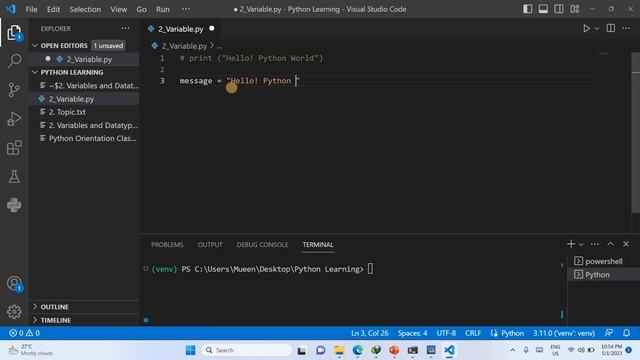Open the terminal launch profile dropdown
640x360 pixels.
pyautogui.click(x=581, y=244)
